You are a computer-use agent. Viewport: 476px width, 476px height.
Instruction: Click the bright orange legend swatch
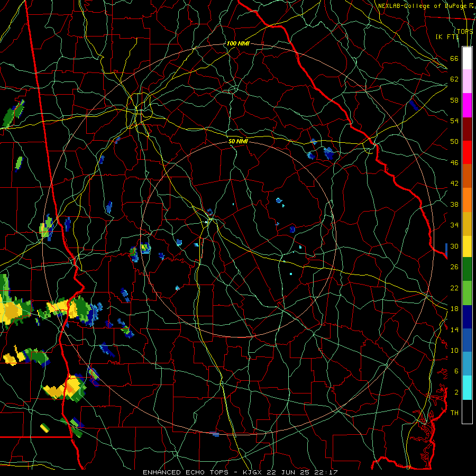(x=467, y=199)
